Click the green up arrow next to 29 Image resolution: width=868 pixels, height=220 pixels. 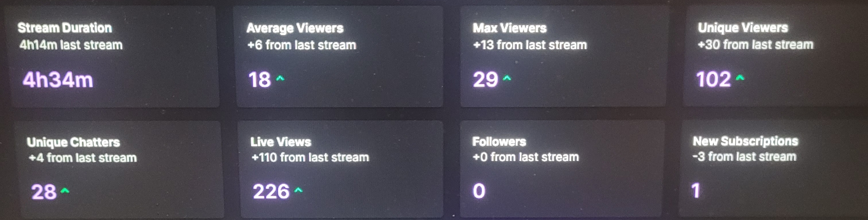[506, 79]
